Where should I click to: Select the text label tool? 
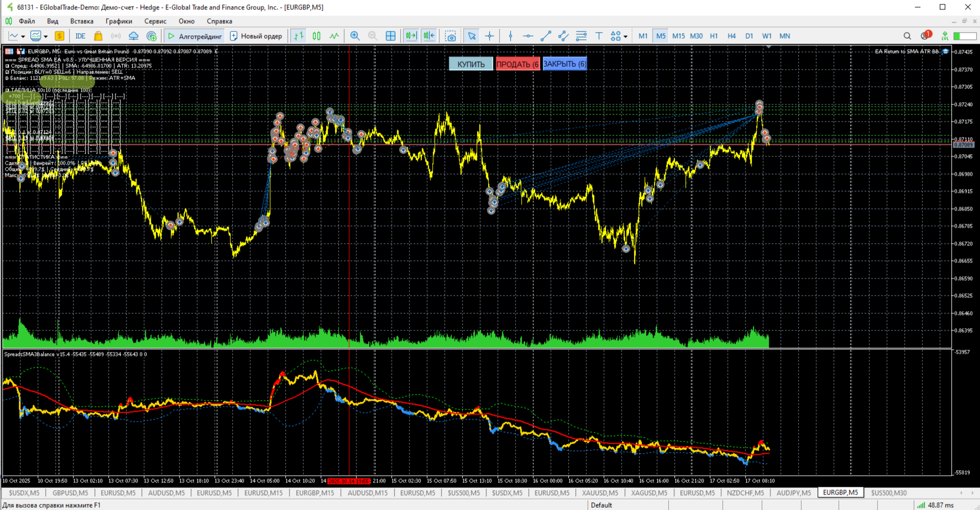coord(599,36)
